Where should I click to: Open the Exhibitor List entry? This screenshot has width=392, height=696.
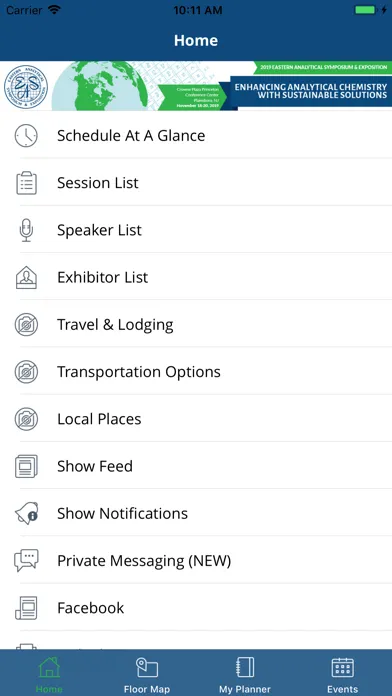pos(196,277)
